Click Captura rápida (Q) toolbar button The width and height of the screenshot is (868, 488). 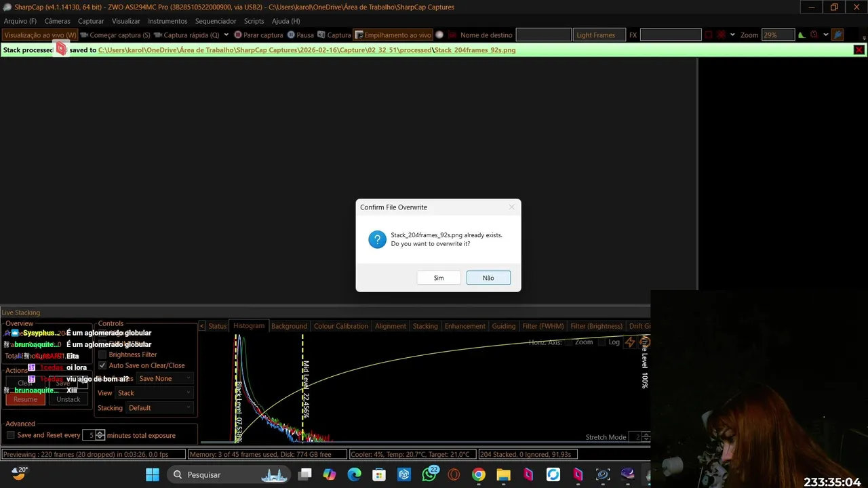click(x=187, y=35)
